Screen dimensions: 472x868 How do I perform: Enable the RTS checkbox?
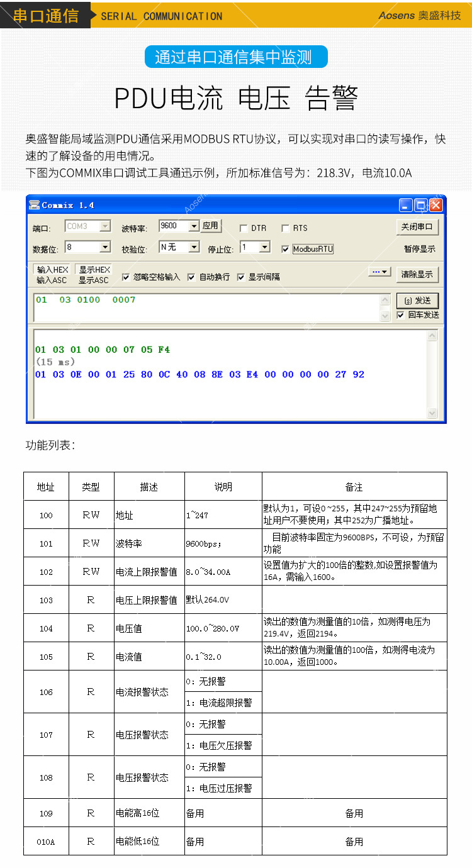tap(285, 228)
